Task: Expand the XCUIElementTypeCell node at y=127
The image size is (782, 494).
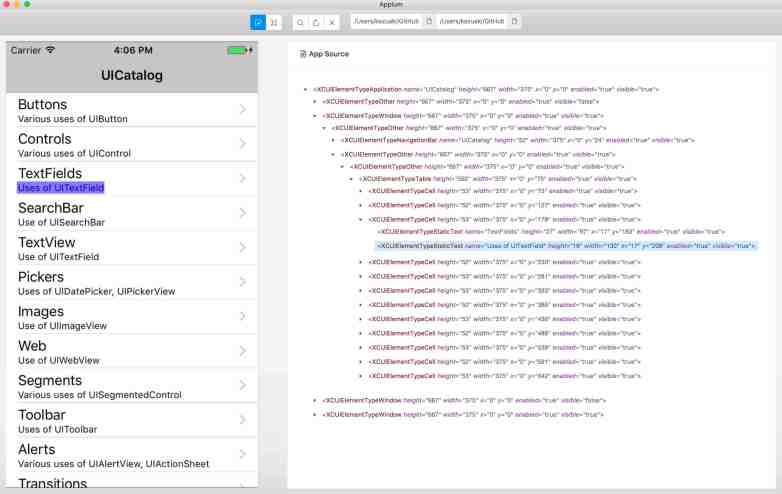Action: [x=361, y=205]
